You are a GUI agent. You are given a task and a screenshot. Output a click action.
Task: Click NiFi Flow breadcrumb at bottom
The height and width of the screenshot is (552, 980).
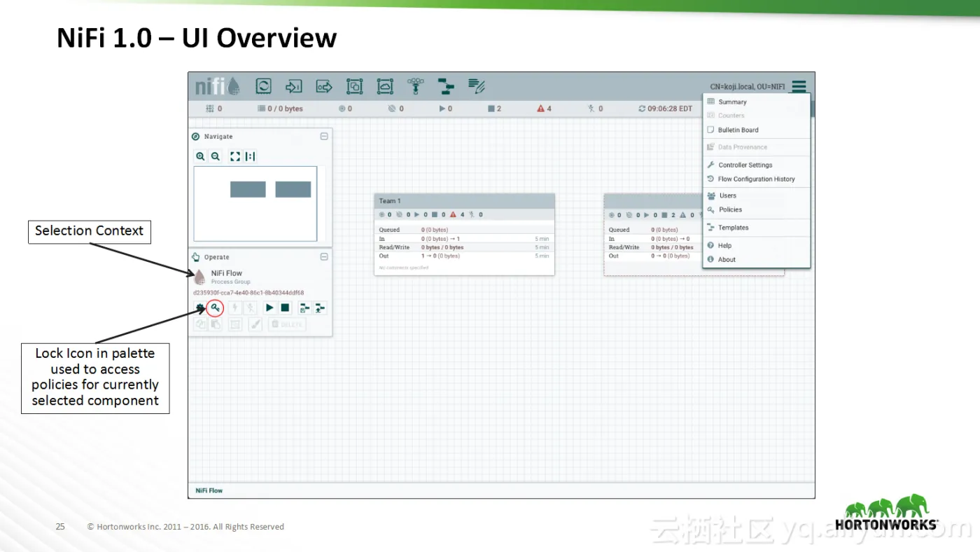click(x=209, y=490)
